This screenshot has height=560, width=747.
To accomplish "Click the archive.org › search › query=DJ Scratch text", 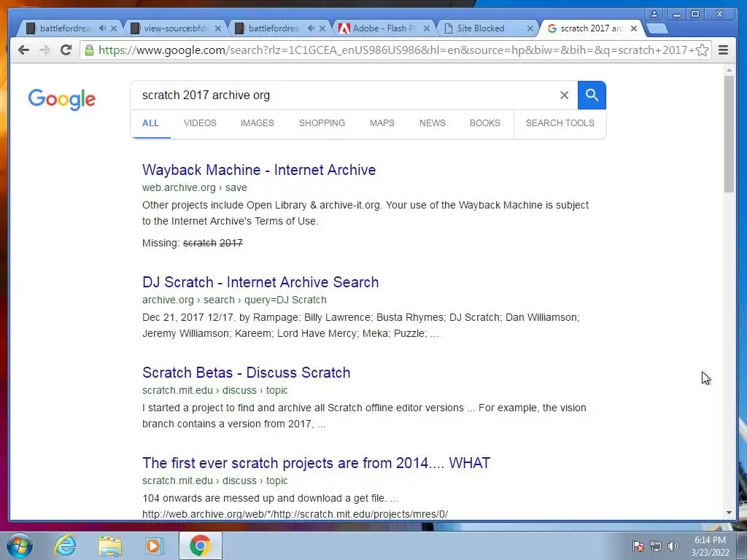I will pos(234,300).
